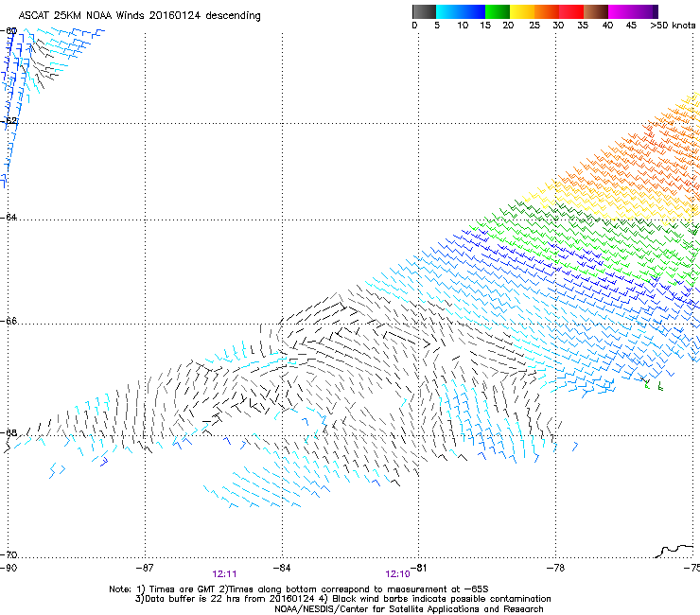The width and height of the screenshot is (700, 615).
Task: Click the brown 35-40 knots color segment
Action: point(596,11)
